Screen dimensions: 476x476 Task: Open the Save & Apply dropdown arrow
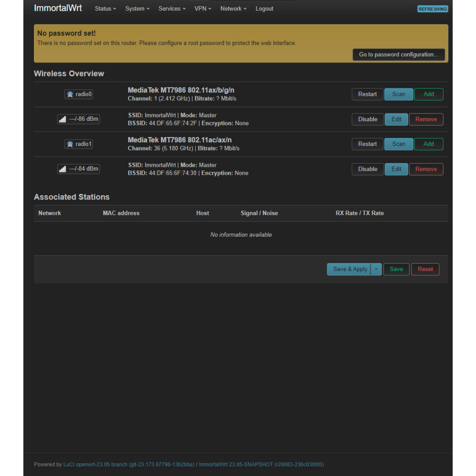coord(376,269)
